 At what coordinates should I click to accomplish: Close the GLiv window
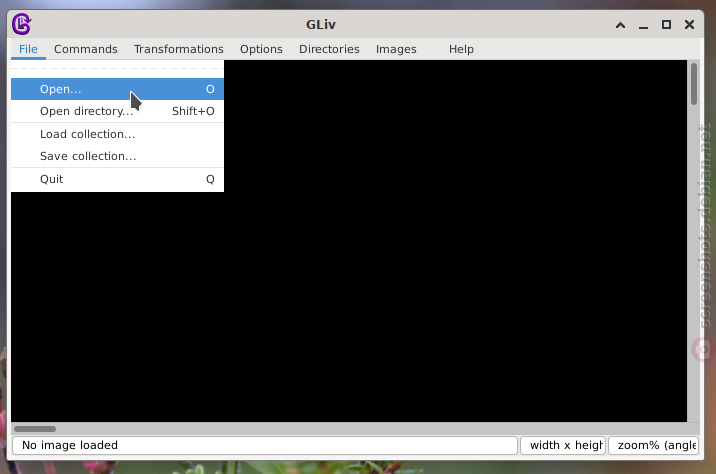point(690,25)
